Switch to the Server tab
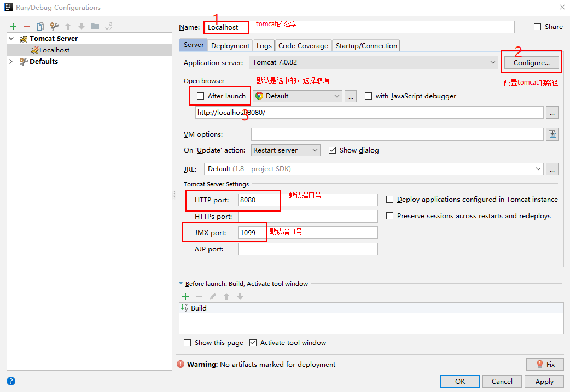The height and width of the screenshot is (392, 570). pos(194,45)
